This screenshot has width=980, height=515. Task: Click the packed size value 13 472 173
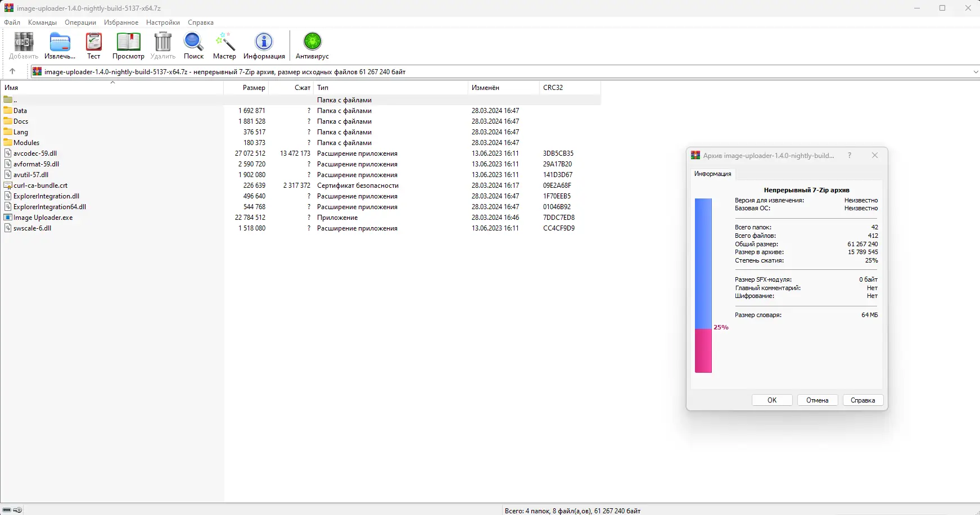click(295, 153)
